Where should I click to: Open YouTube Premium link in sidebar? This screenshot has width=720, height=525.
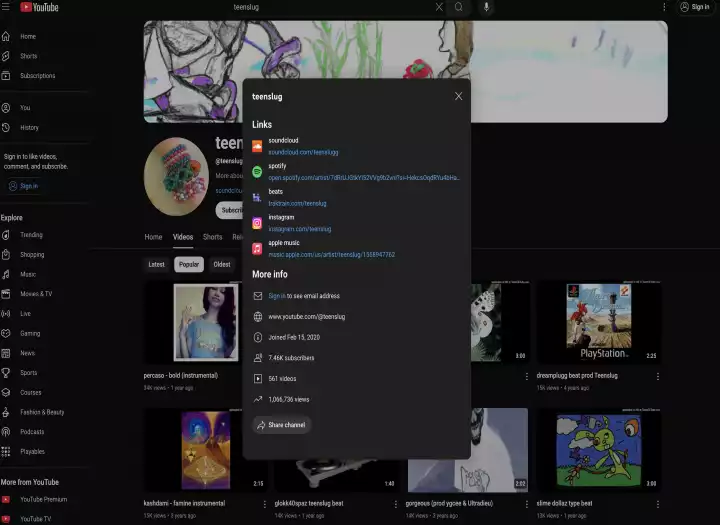click(x=44, y=499)
